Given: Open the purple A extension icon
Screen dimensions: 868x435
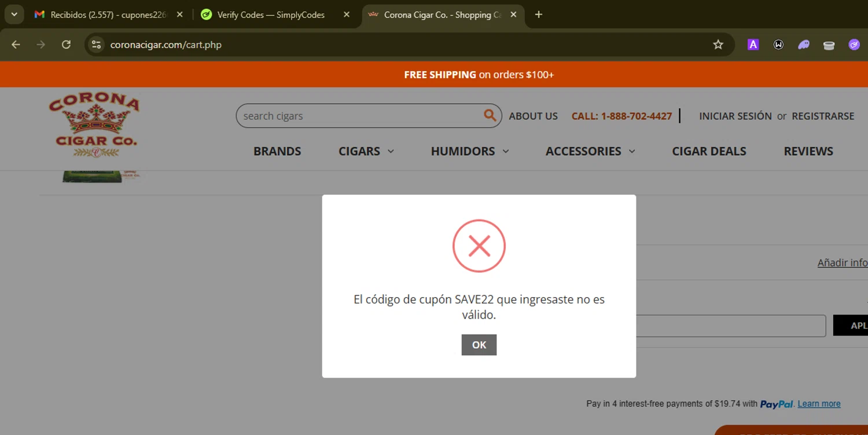Looking at the screenshot, I should click(753, 45).
